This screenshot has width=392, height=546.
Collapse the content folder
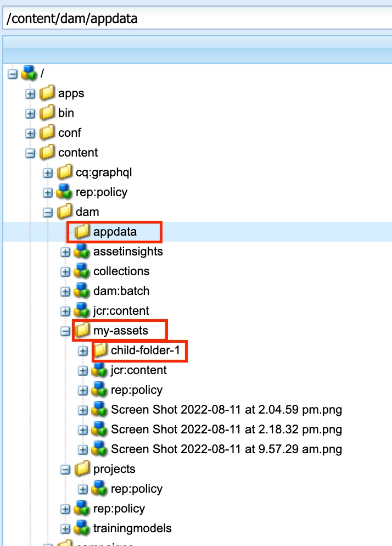tap(30, 153)
